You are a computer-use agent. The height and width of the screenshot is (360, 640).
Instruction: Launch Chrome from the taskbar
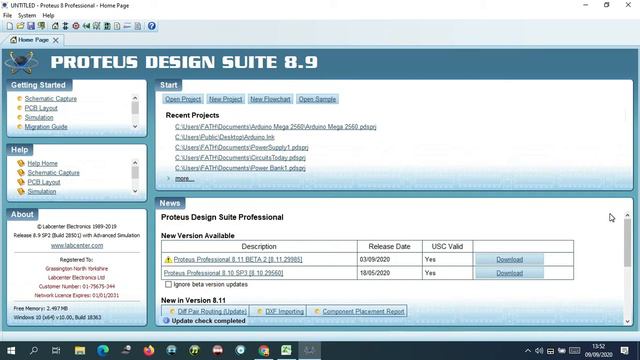pos(264,351)
